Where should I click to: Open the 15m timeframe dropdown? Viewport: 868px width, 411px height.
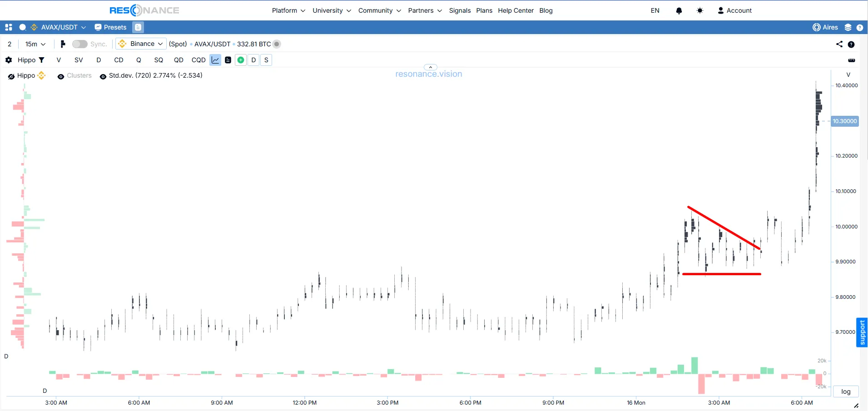point(35,44)
